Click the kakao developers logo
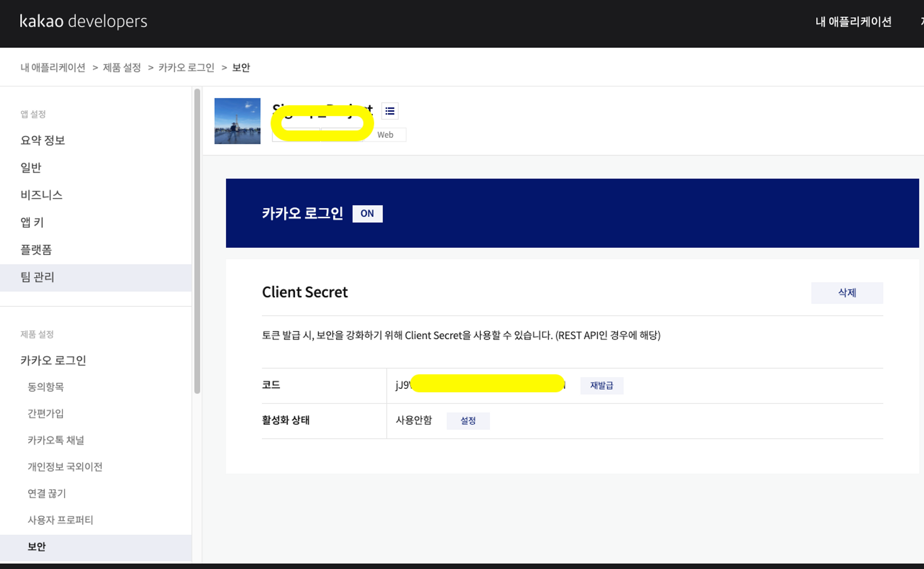This screenshot has width=924, height=569. (x=84, y=21)
